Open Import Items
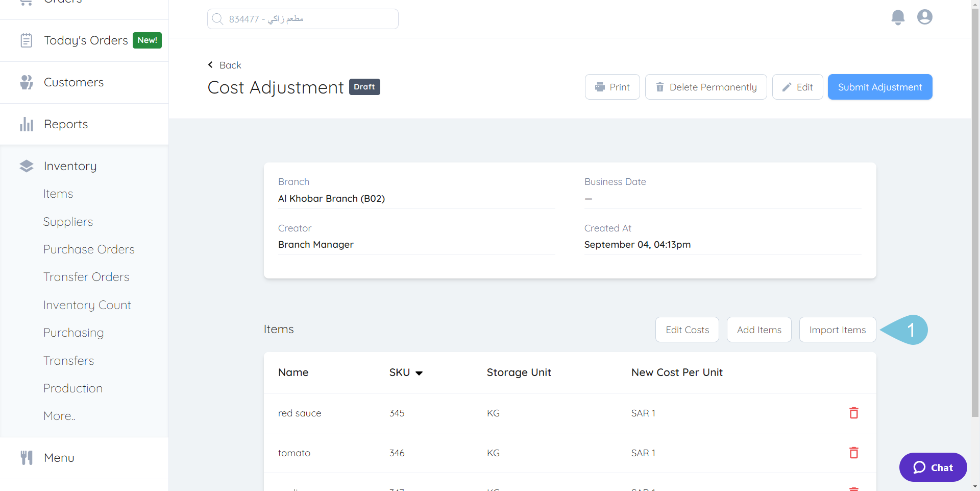Screen dimensions: 980x491 pos(837,330)
